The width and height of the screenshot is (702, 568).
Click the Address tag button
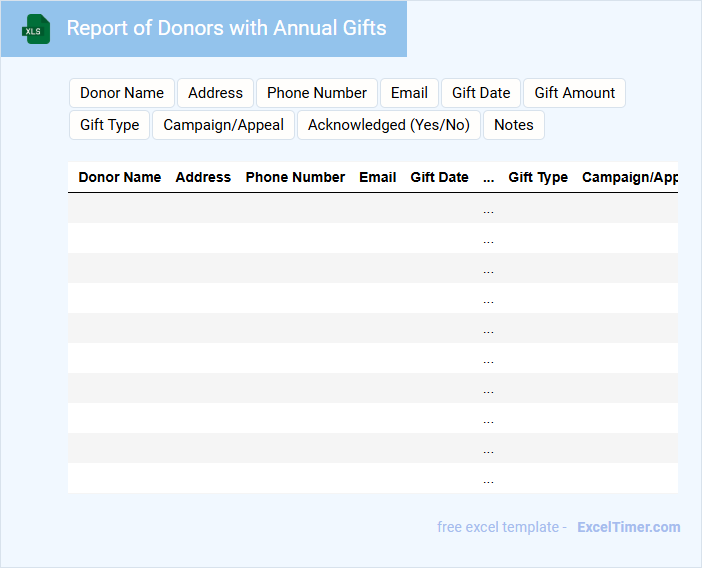[x=215, y=93]
